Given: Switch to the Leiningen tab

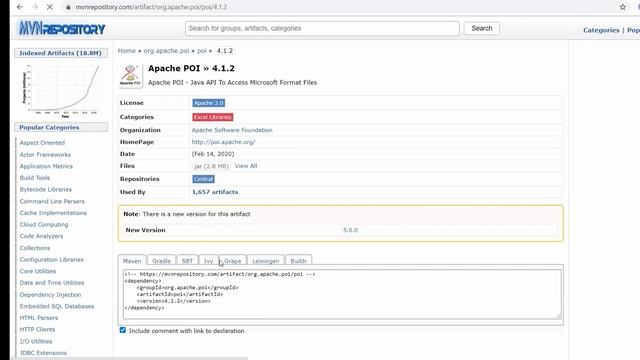Looking at the screenshot, I should click(266, 261).
